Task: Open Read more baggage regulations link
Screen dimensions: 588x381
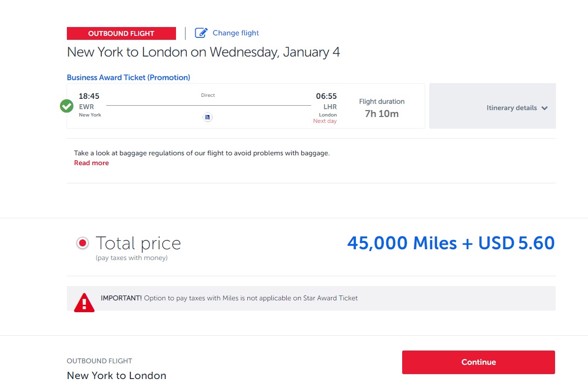Action: (x=91, y=163)
